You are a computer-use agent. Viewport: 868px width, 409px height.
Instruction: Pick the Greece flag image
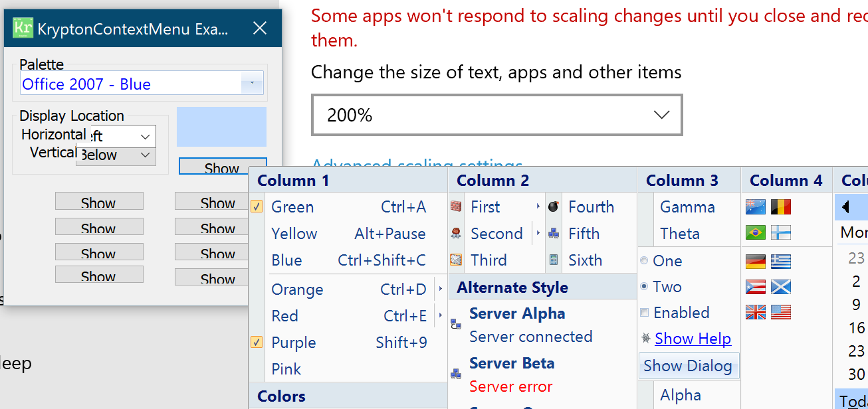781,262
